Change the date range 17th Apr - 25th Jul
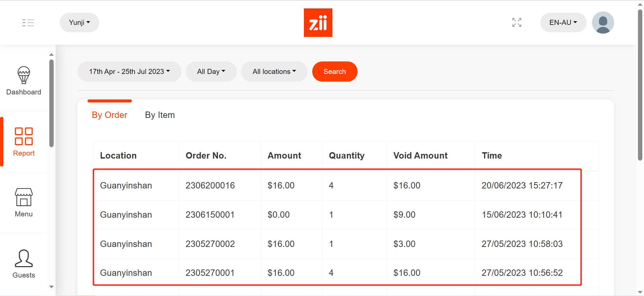 coord(129,71)
